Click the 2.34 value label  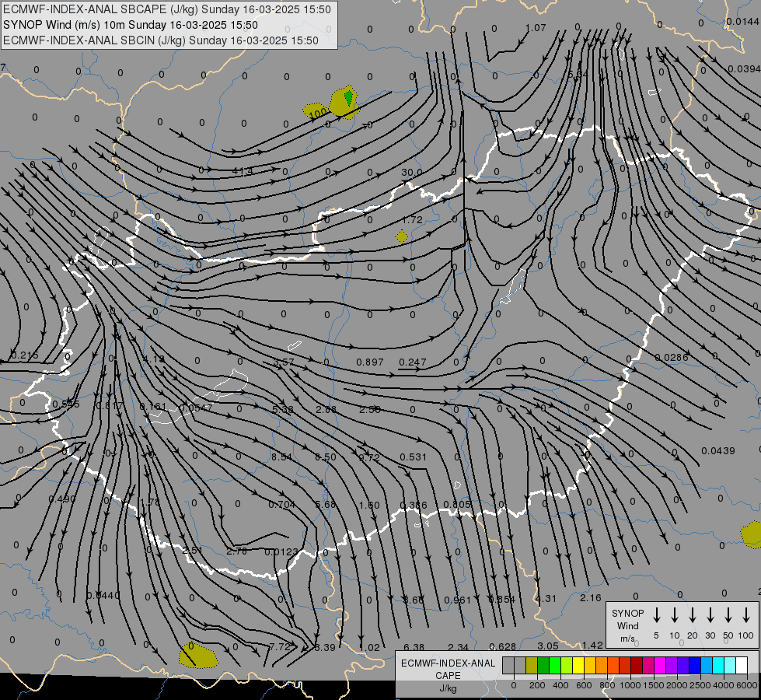(458, 648)
